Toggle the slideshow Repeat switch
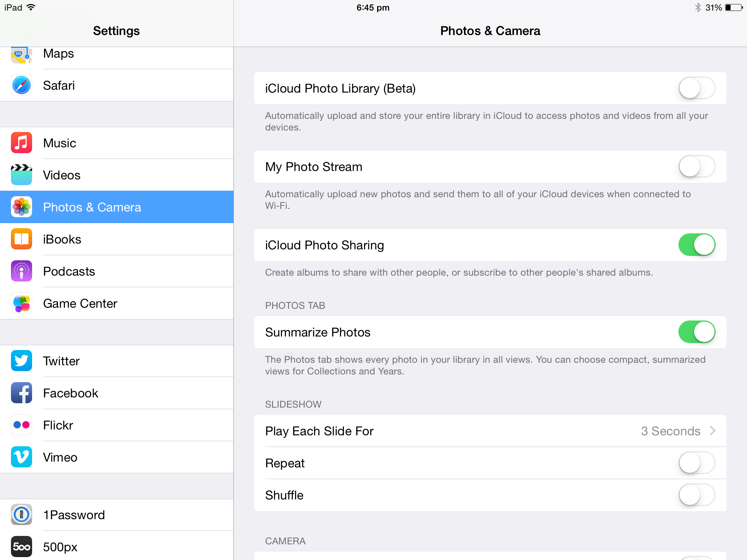The image size is (747, 560). [x=697, y=463]
